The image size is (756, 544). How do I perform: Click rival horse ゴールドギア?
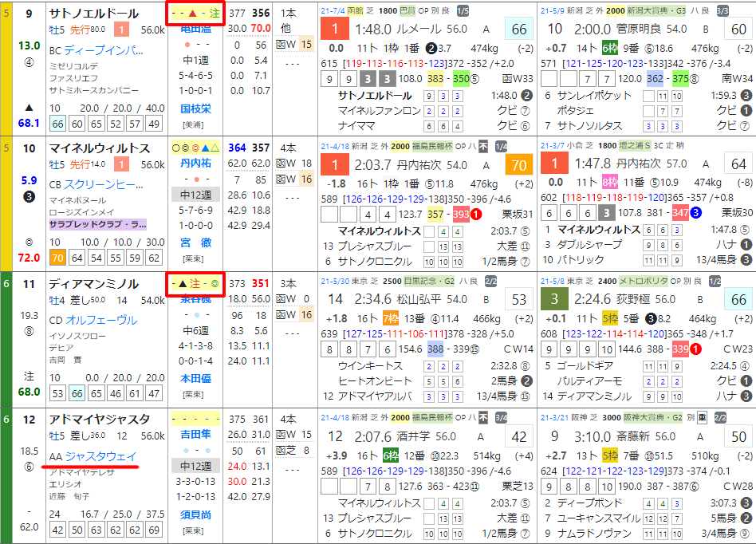(585, 365)
